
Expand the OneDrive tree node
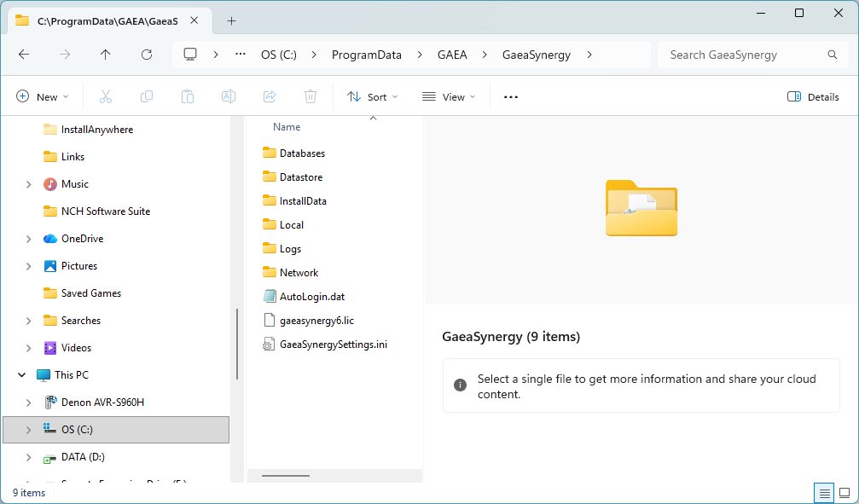coord(28,239)
